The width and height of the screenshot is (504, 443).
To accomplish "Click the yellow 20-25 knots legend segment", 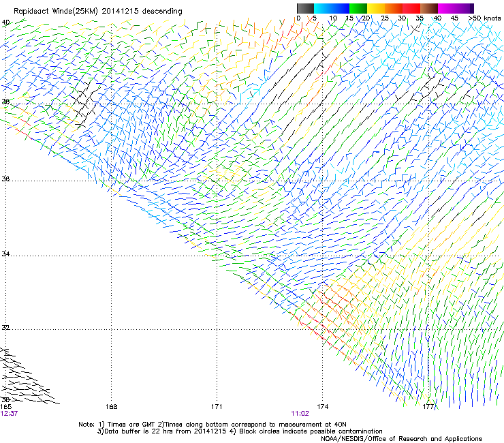I will [x=376, y=8].
